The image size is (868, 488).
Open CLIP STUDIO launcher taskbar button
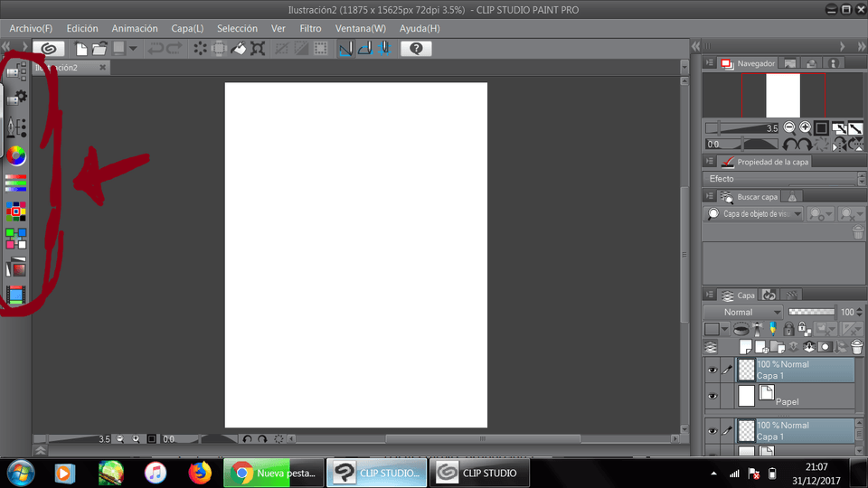coord(479,473)
